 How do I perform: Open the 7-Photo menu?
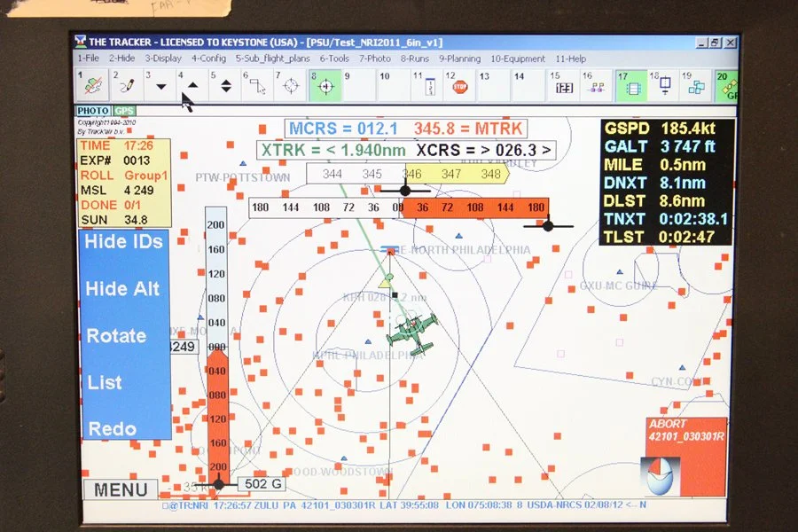[x=375, y=59]
